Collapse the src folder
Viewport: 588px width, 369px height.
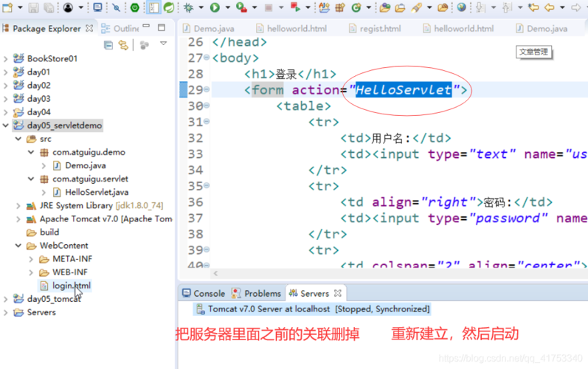[18, 139]
